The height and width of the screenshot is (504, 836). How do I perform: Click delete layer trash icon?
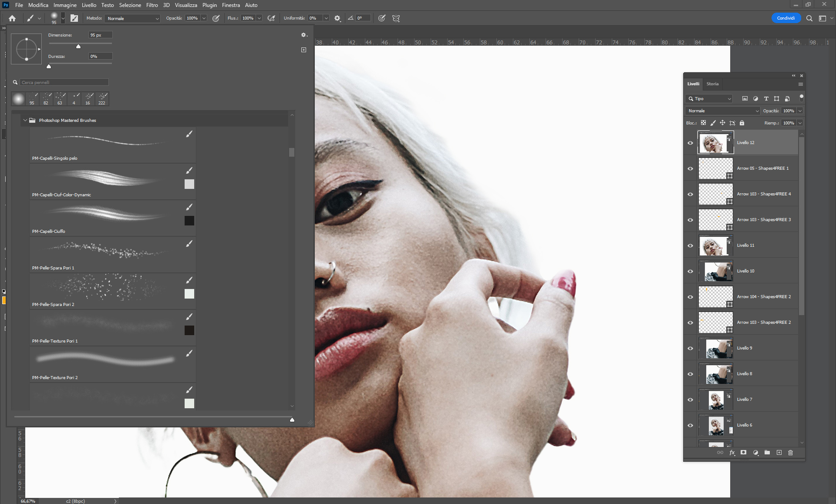(791, 453)
